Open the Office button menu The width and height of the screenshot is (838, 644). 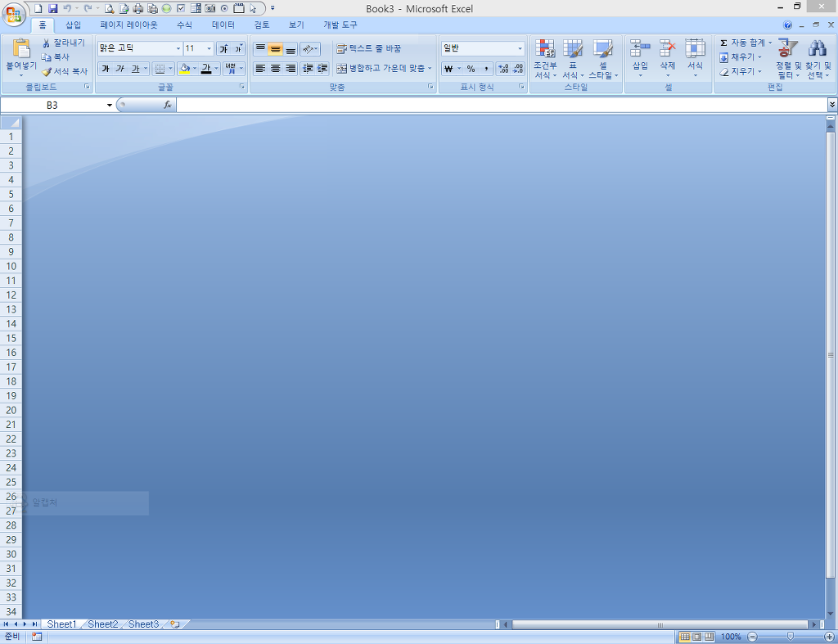click(13, 14)
